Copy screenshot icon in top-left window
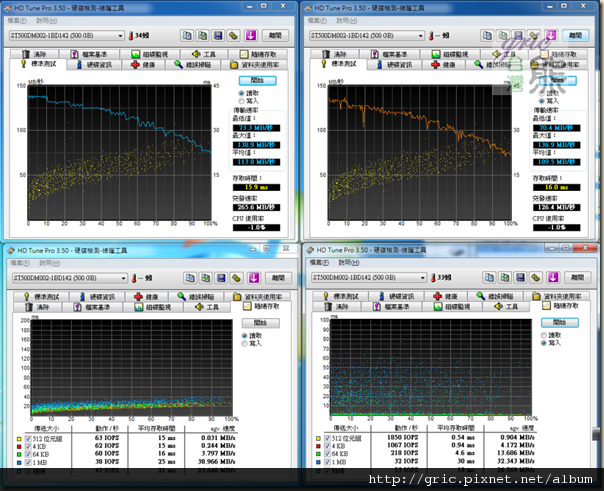The image size is (604, 491). 202,35
